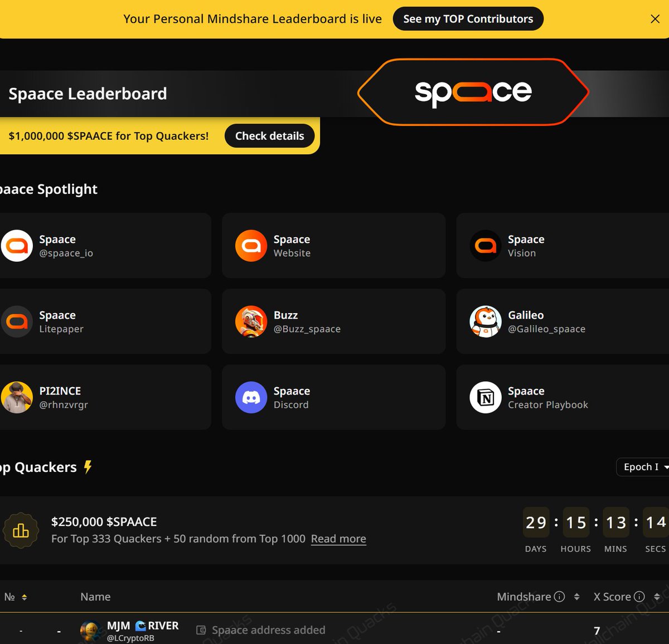Open the Spaace Vision icon

(486, 246)
